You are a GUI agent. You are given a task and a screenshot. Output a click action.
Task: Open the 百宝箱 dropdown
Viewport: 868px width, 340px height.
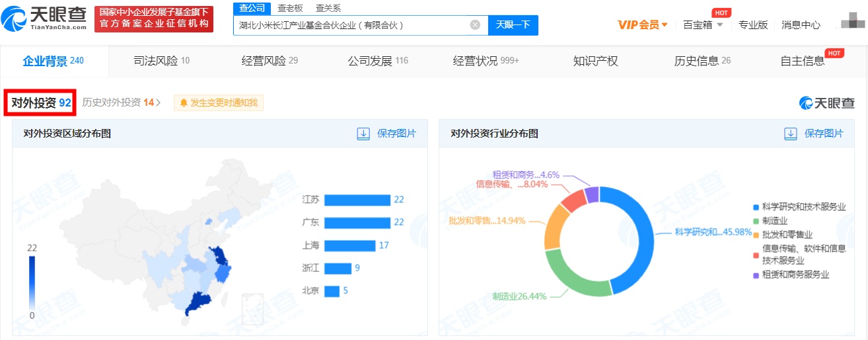tap(703, 25)
